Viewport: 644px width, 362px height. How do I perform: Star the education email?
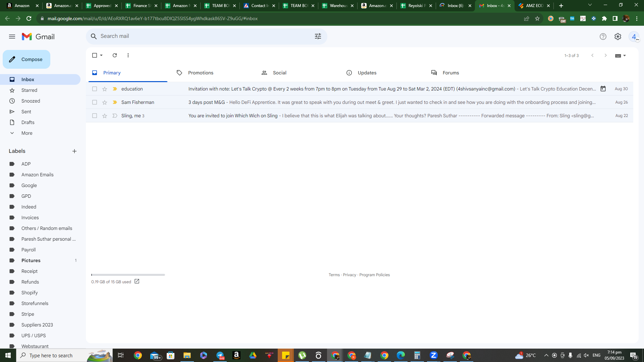pos(105,89)
